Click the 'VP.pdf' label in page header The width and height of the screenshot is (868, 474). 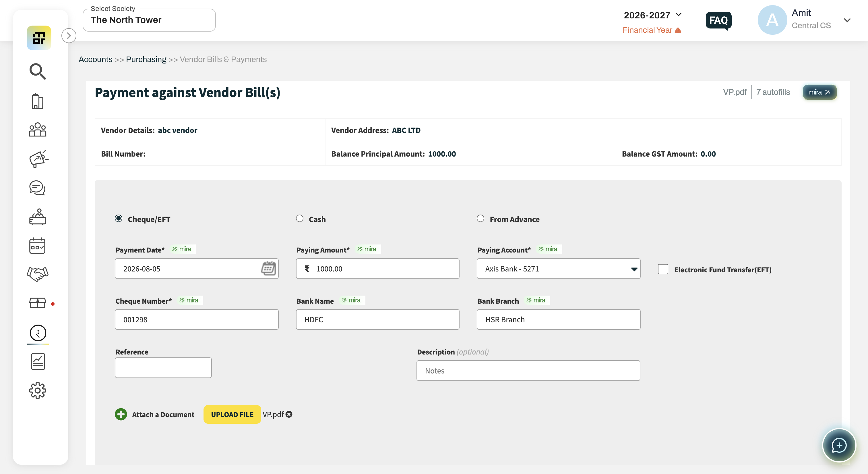(x=735, y=92)
